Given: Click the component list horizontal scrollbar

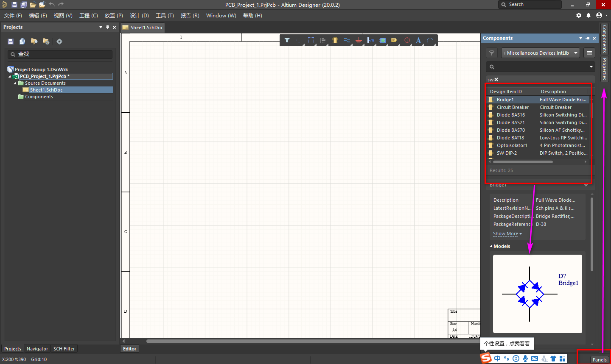Looking at the screenshot, I should coord(523,161).
